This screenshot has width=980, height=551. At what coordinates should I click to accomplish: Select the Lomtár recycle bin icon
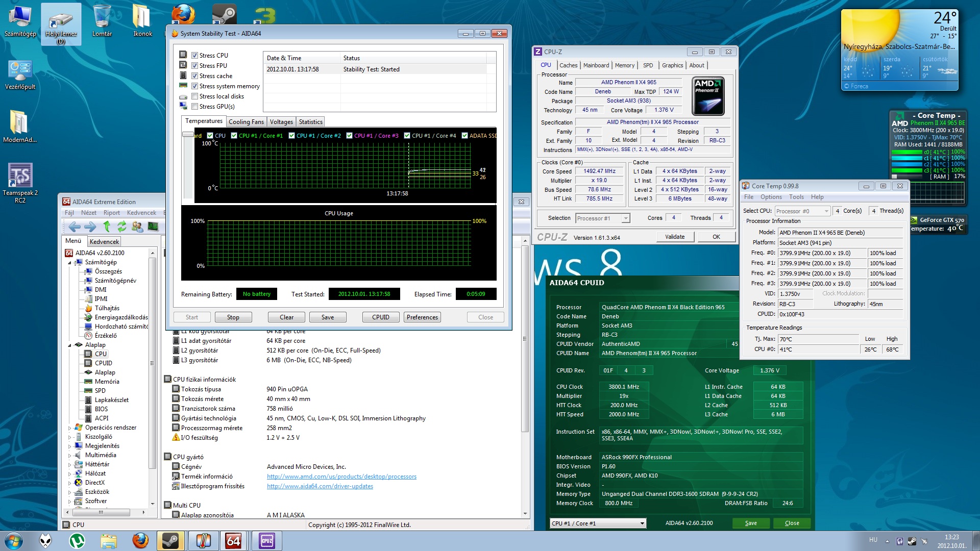coord(102,21)
